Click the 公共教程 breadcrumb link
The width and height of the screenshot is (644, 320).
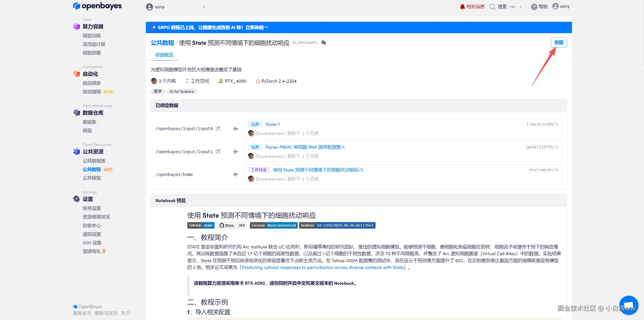(x=162, y=43)
